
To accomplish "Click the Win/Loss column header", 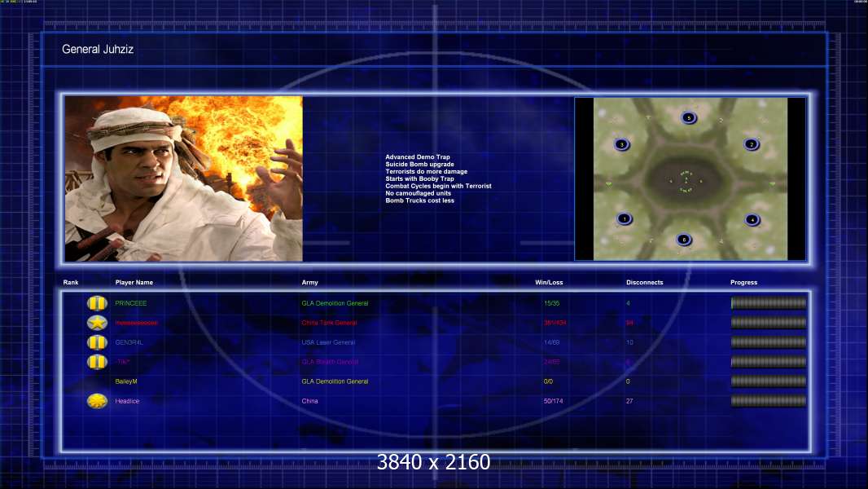I will (x=549, y=283).
